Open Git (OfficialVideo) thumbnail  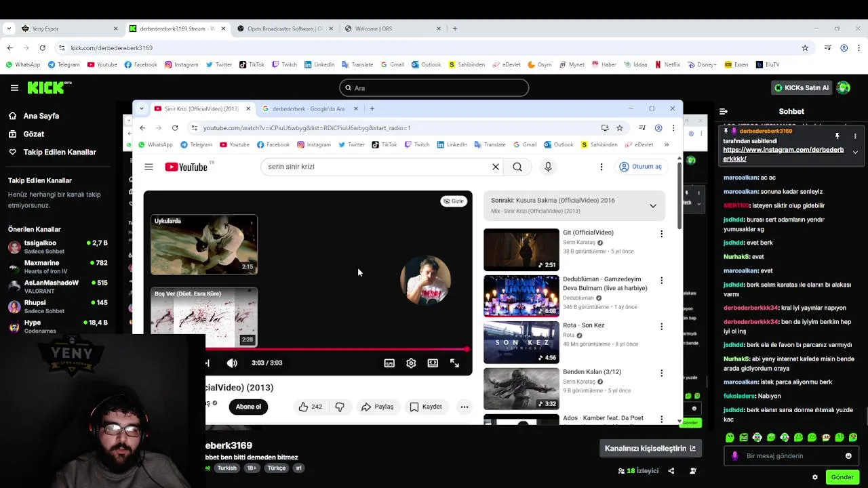tap(521, 250)
